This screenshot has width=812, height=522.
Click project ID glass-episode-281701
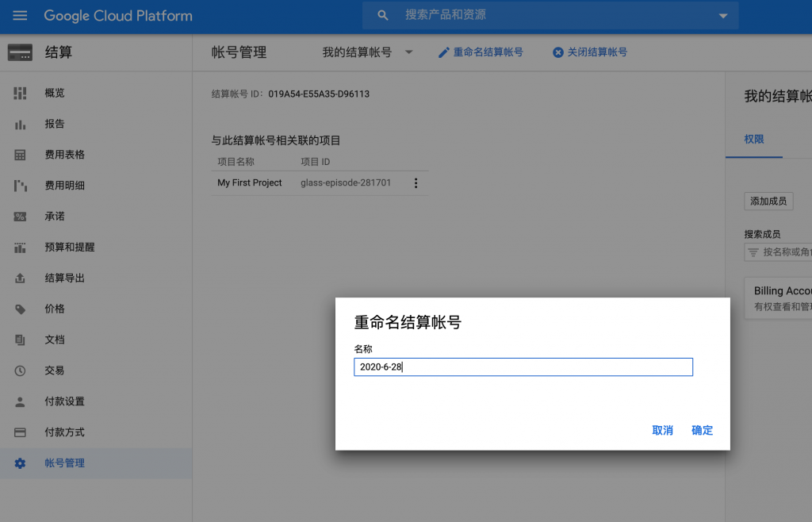click(346, 182)
